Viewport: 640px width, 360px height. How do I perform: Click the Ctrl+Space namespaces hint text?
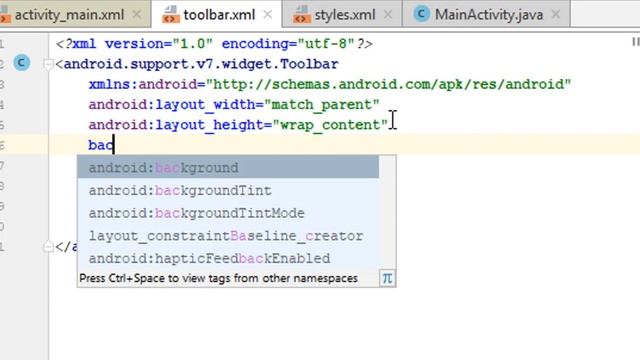(x=218, y=278)
